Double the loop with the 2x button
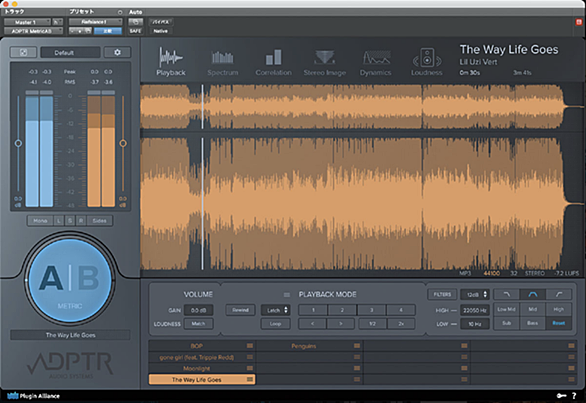 click(401, 324)
